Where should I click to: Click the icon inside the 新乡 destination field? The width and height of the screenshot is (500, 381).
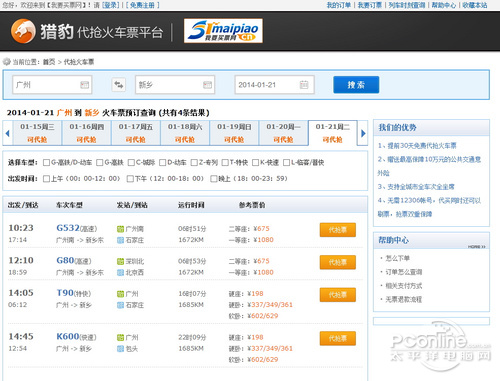pyautogui.click(x=207, y=85)
